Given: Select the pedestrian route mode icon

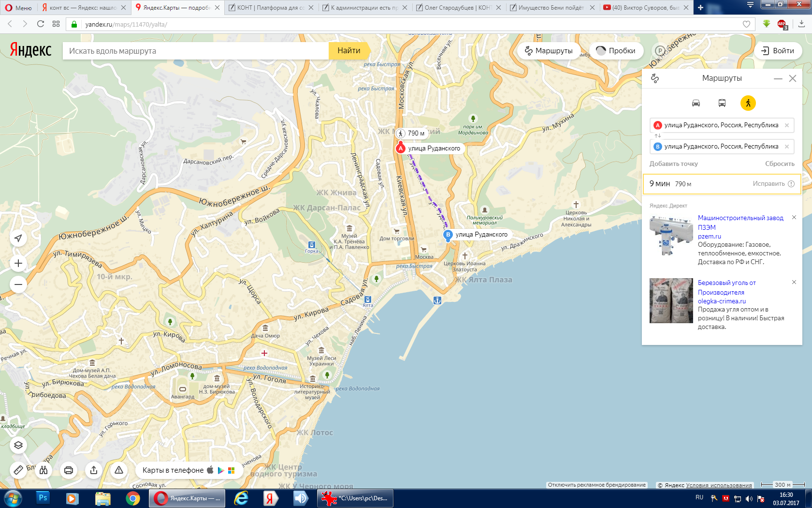Looking at the screenshot, I should (748, 103).
